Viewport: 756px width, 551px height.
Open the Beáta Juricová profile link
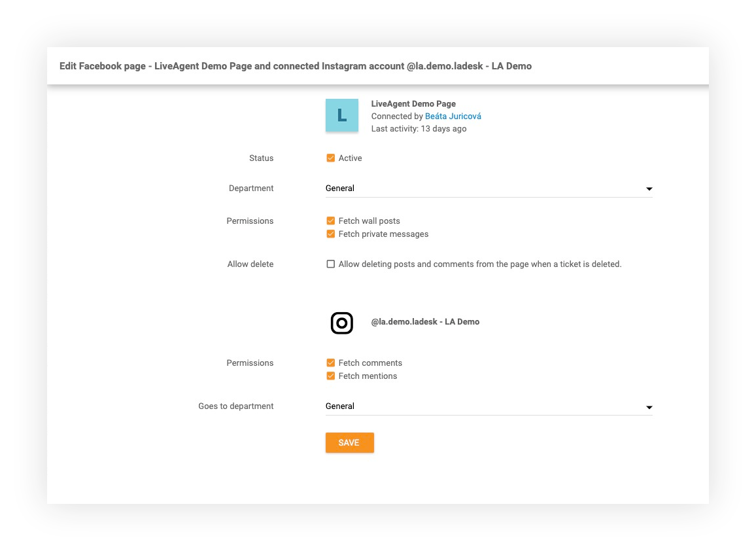click(453, 116)
